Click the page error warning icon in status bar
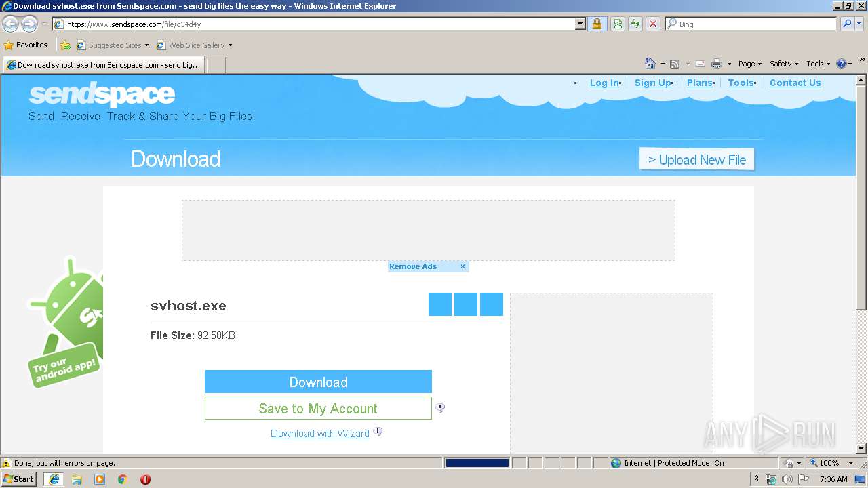This screenshot has width=868, height=488. click(x=7, y=463)
